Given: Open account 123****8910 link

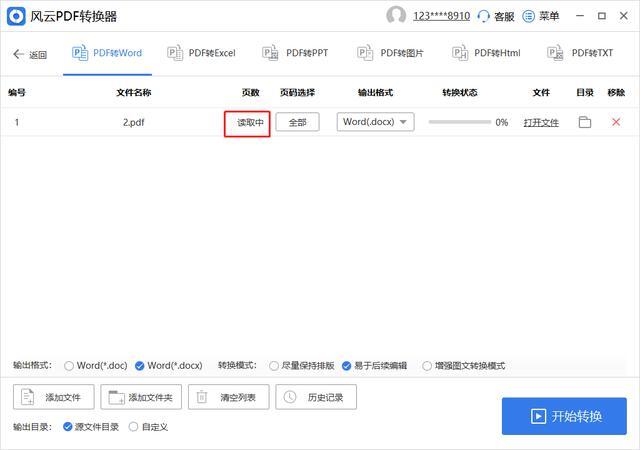Looking at the screenshot, I should (x=441, y=16).
